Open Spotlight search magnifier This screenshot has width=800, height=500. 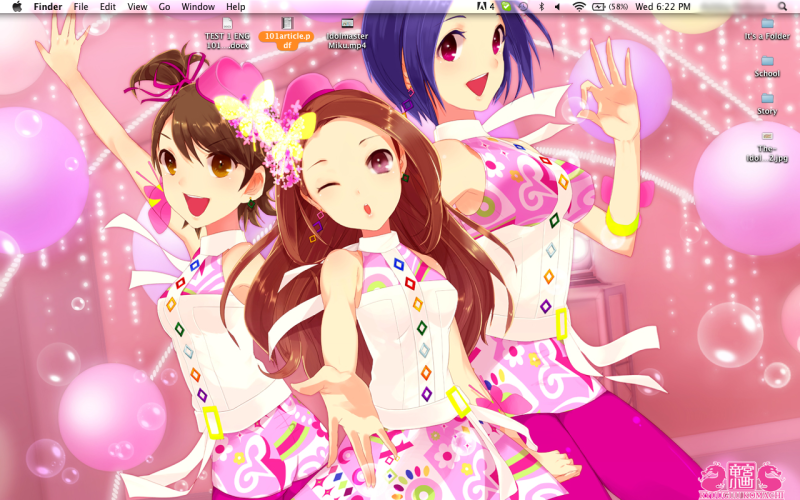[782, 7]
